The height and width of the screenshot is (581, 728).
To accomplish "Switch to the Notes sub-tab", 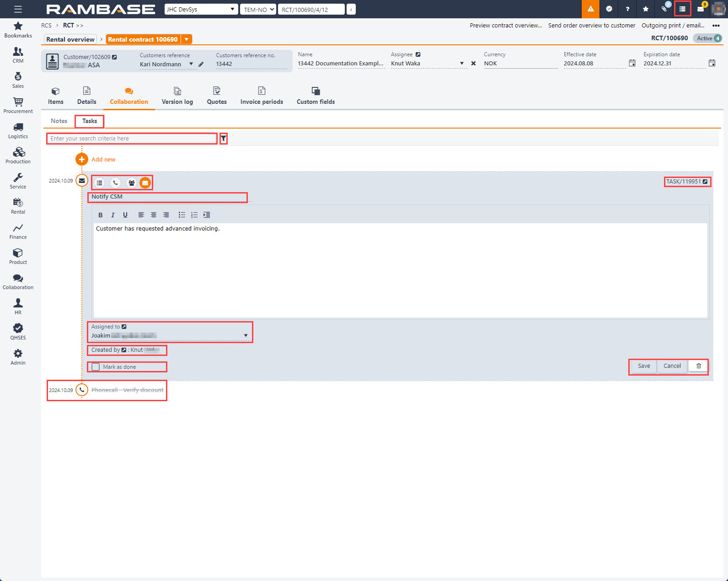I will click(59, 121).
